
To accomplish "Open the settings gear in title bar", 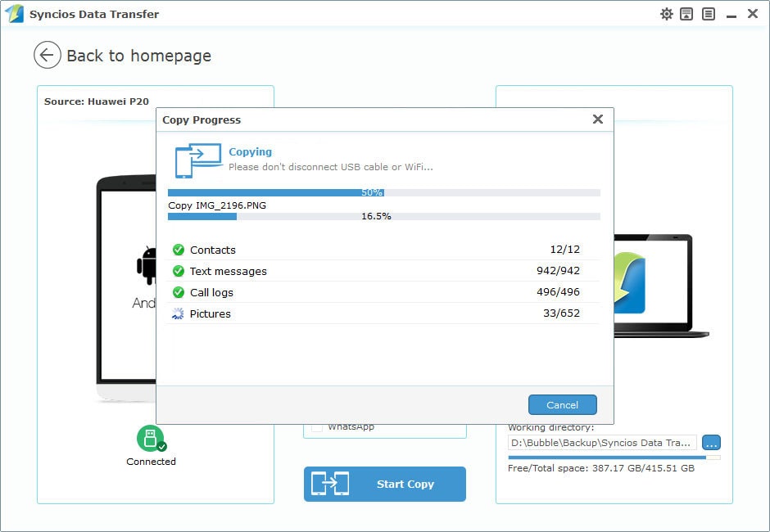I will coord(666,14).
